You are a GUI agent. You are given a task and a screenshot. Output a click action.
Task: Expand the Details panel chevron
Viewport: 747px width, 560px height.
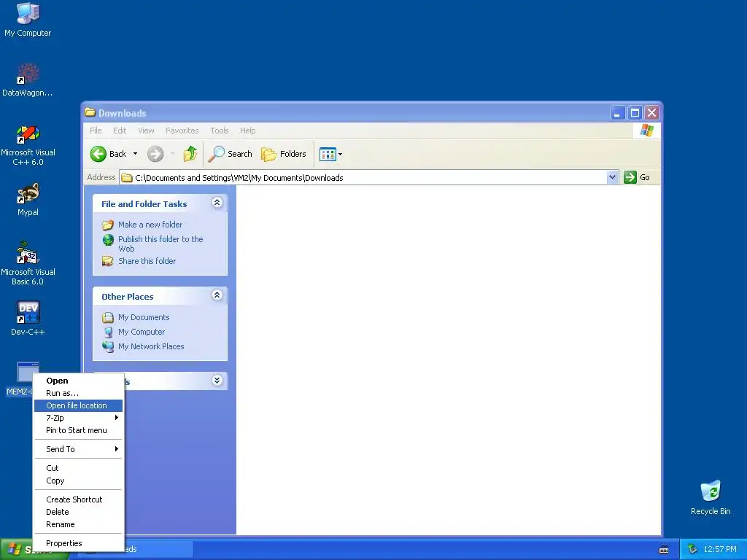pos(217,380)
